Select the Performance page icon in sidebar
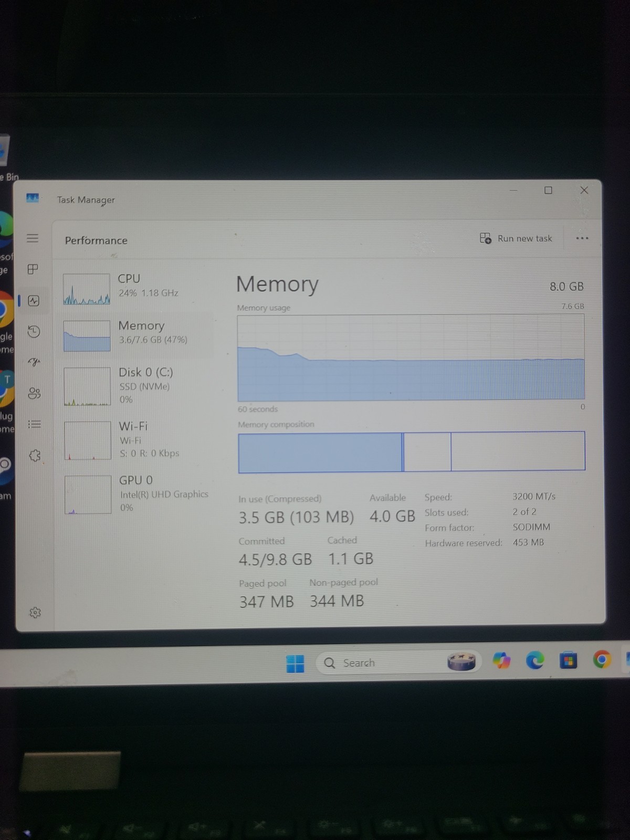 click(x=34, y=301)
